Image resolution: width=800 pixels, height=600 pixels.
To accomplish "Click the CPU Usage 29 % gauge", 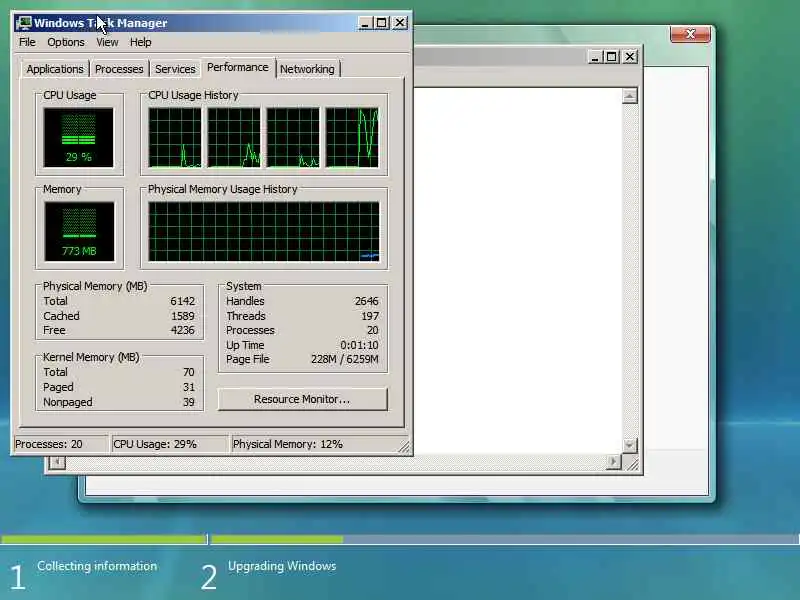I will (79, 138).
